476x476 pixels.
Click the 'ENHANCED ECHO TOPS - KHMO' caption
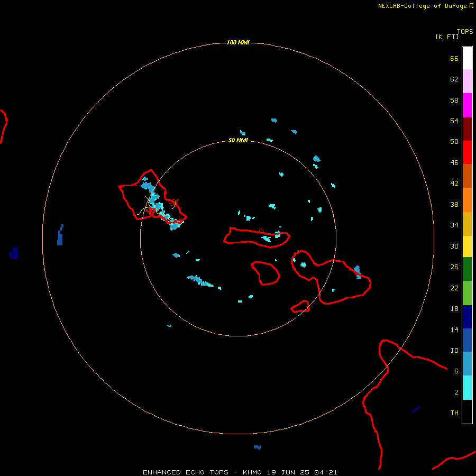202,472
